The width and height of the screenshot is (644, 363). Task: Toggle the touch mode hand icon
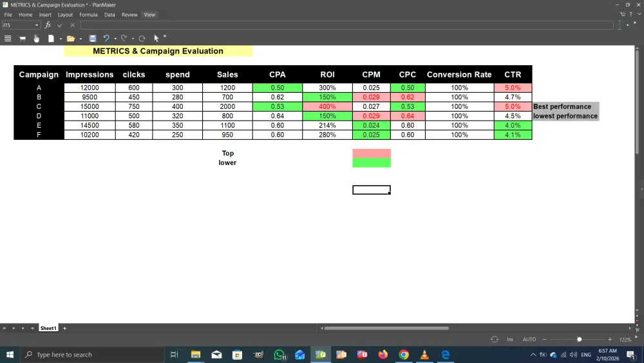[37, 39]
